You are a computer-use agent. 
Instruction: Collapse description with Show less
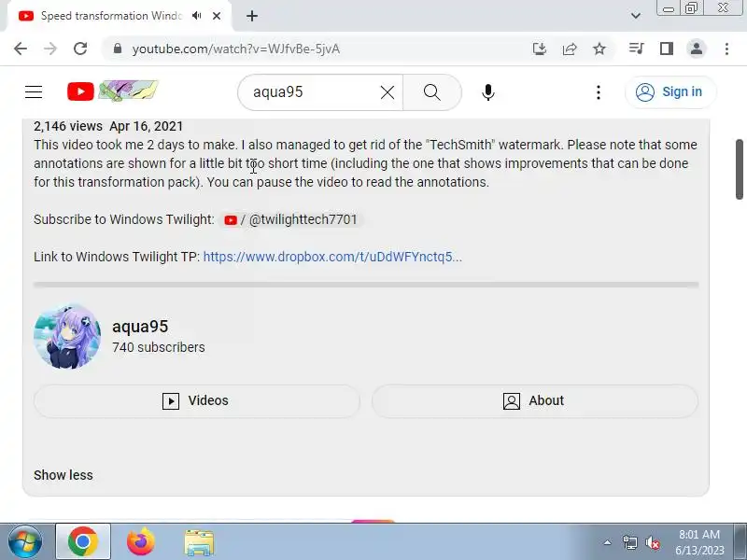click(63, 475)
